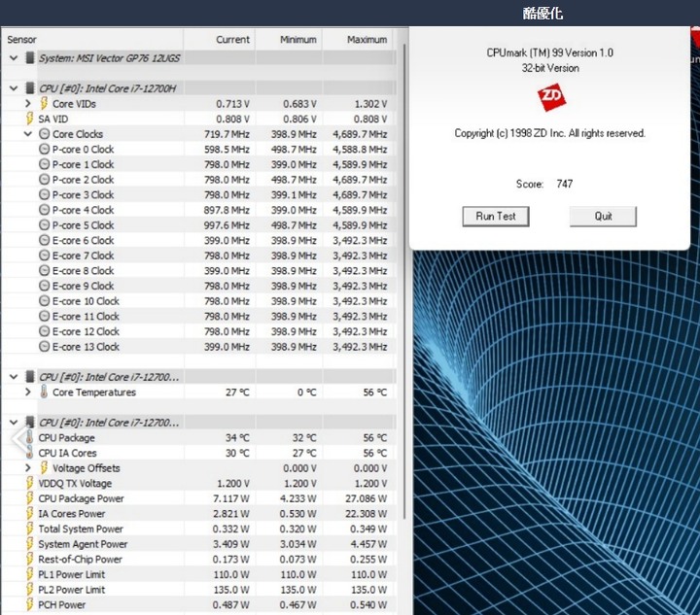Screen dimensions: 700x615
Task: Select the CPU IA Cores row label
Action: point(67,453)
